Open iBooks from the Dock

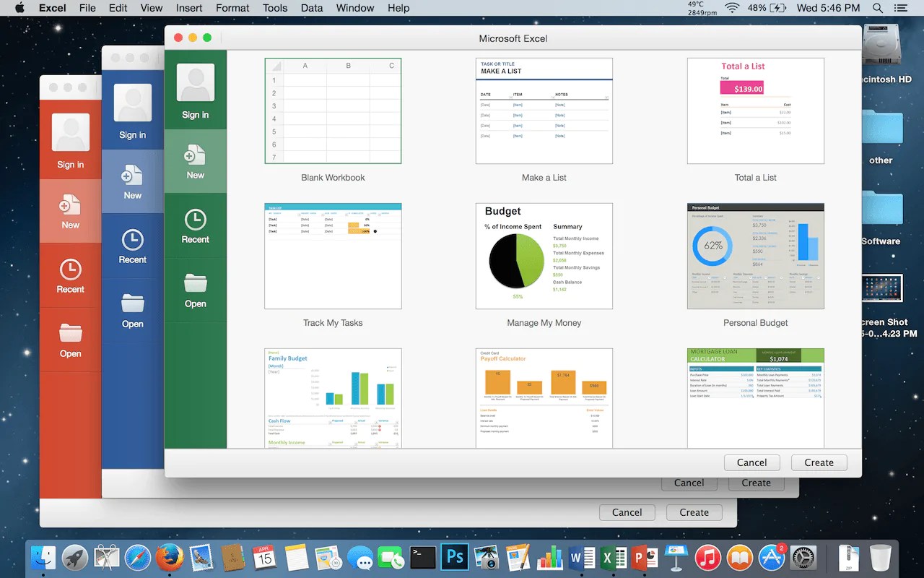click(740, 558)
